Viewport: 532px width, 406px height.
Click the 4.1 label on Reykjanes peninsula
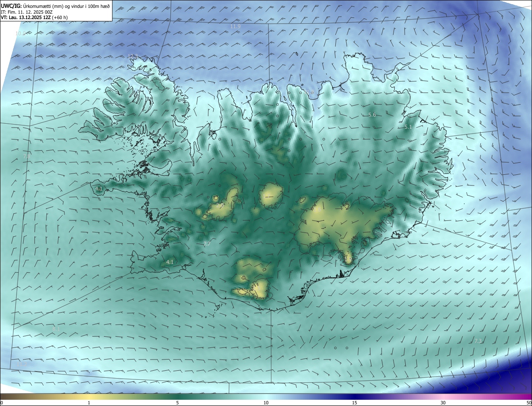tap(170, 262)
